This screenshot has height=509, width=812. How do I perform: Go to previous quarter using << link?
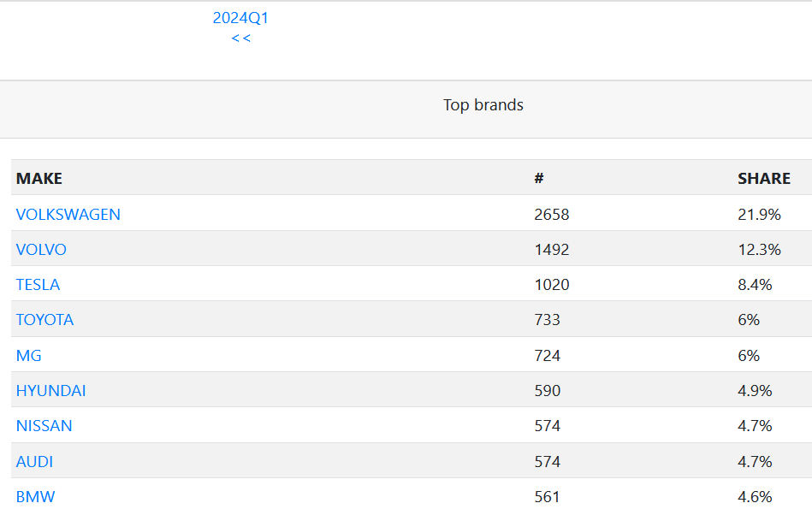click(240, 38)
